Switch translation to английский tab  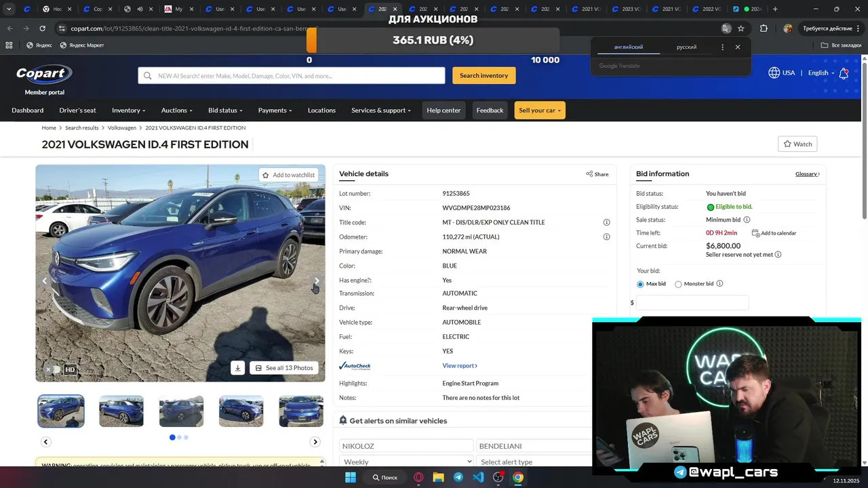629,47
